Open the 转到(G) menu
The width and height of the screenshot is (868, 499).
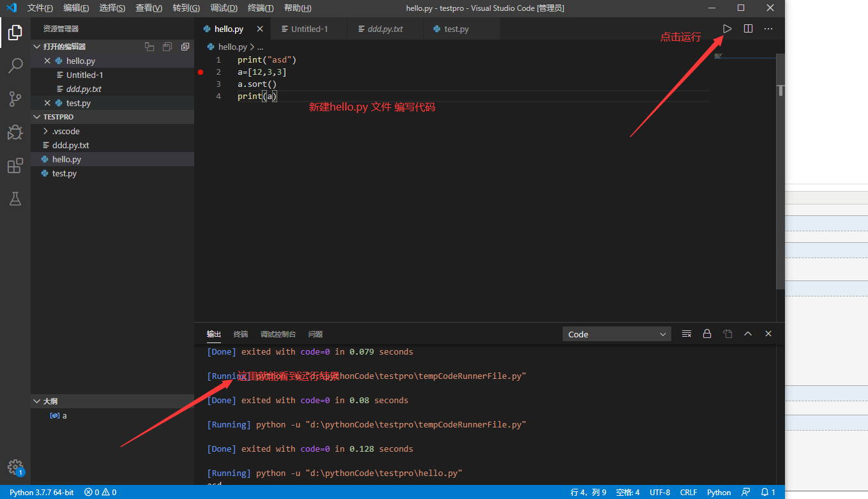pos(186,8)
